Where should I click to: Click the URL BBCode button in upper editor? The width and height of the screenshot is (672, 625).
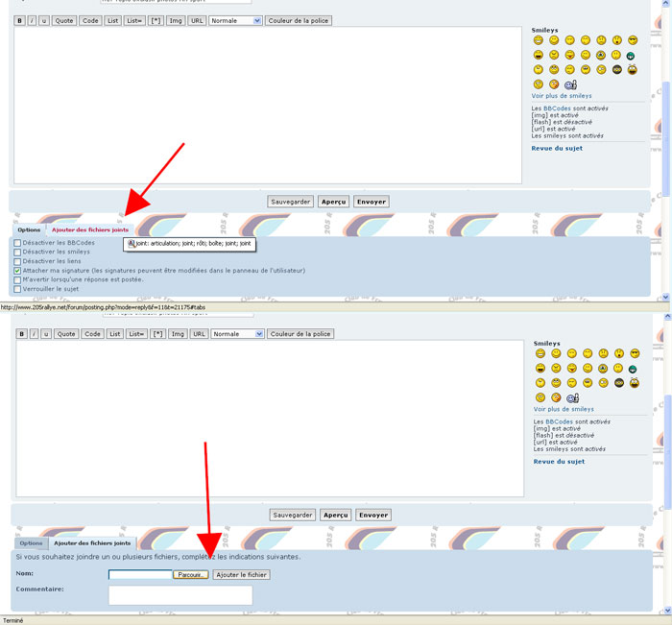pos(197,20)
